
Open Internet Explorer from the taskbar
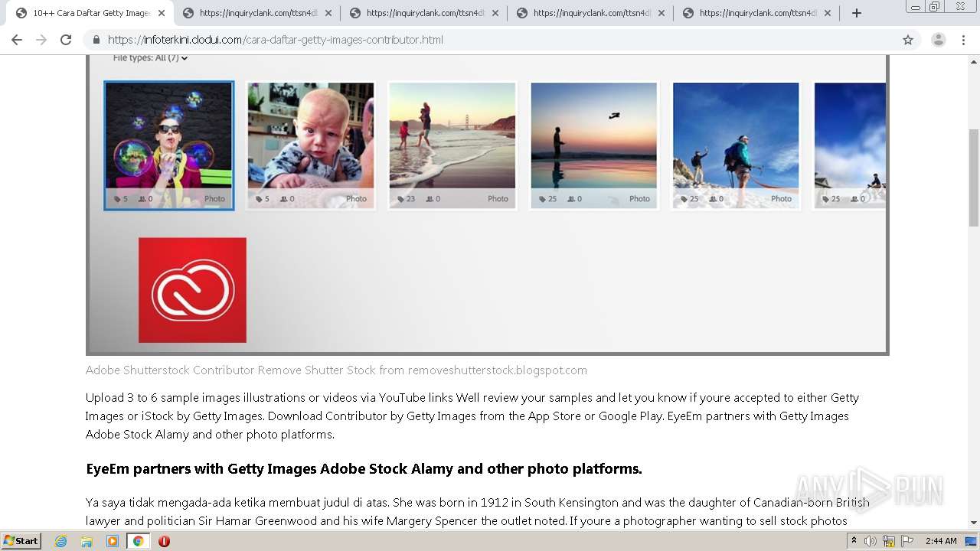pos(60,541)
